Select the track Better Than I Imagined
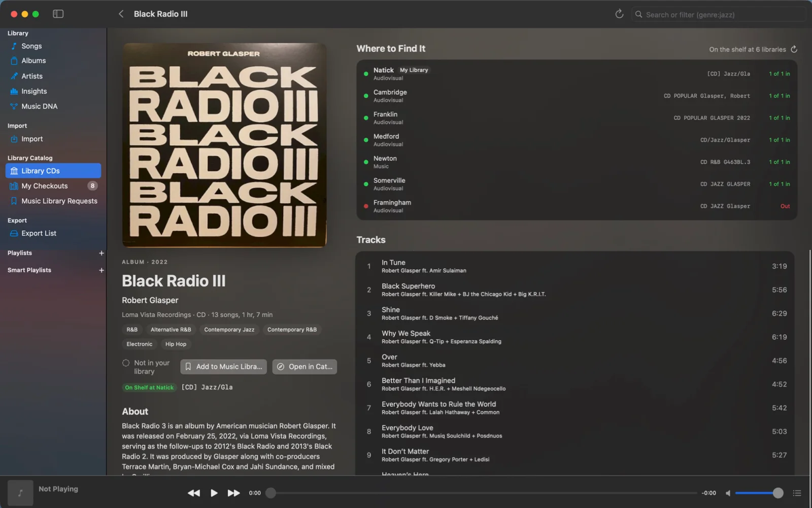The width and height of the screenshot is (812, 508). (574, 385)
